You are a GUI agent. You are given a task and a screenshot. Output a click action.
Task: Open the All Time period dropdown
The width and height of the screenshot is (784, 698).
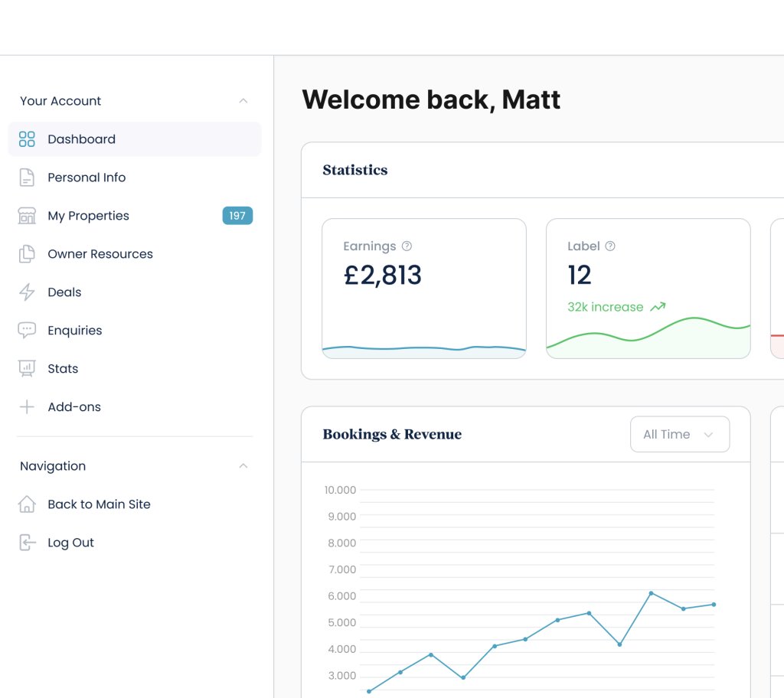(679, 435)
